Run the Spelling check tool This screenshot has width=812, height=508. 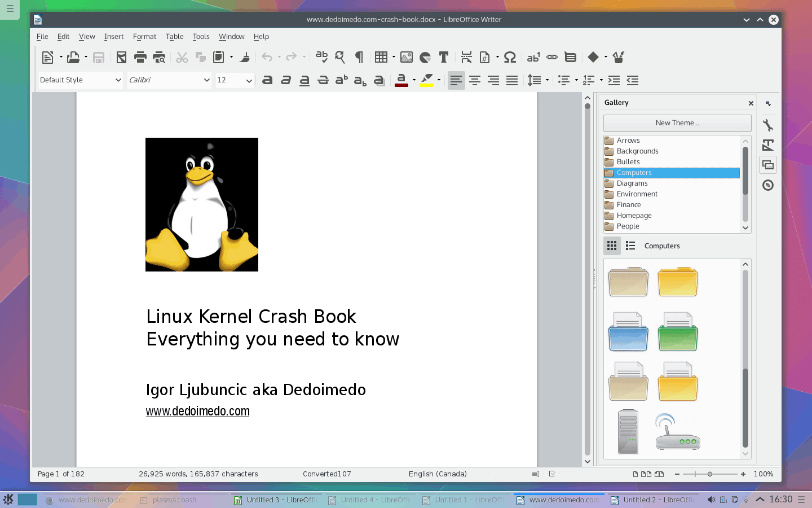pyautogui.click(x=321, y=57)
